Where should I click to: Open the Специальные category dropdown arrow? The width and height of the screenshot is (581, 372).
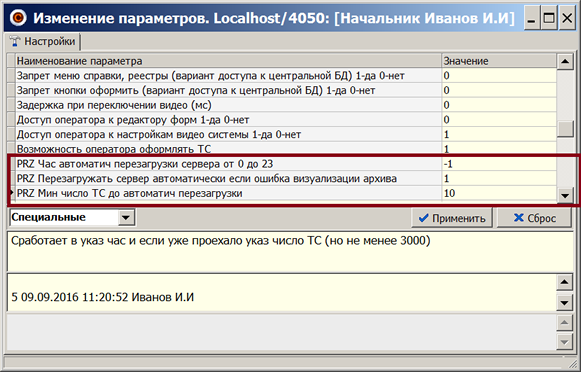[126, 217]
